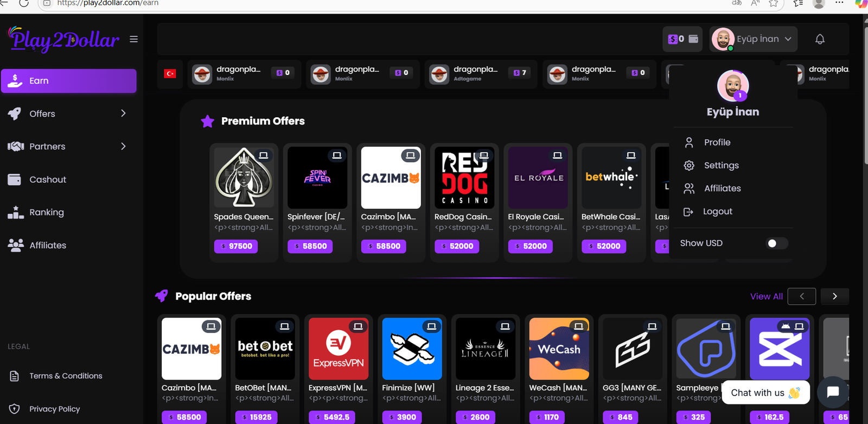Image resolution: width=868 pixels, height=424 pixels.
Task: Open the notifications bell
Action: coord(820,39)
